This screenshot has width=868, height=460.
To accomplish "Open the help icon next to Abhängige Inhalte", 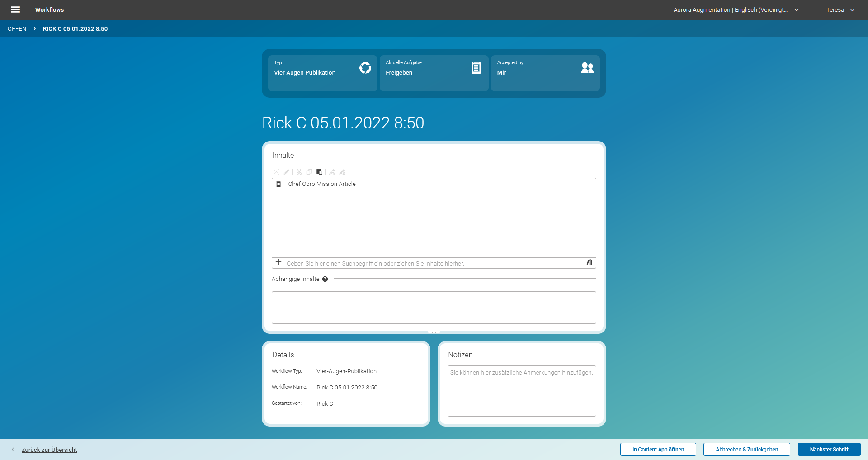I will pyautogui.click(x=325, y=279).
